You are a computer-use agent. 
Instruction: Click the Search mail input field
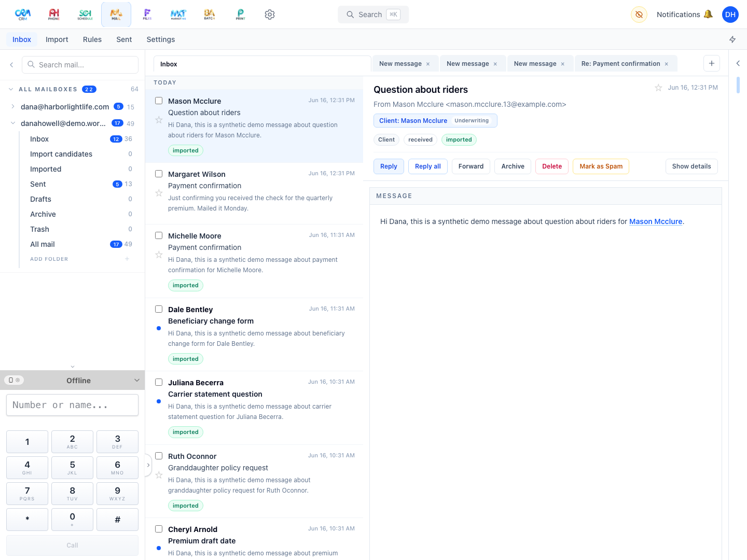pos(80,65)
